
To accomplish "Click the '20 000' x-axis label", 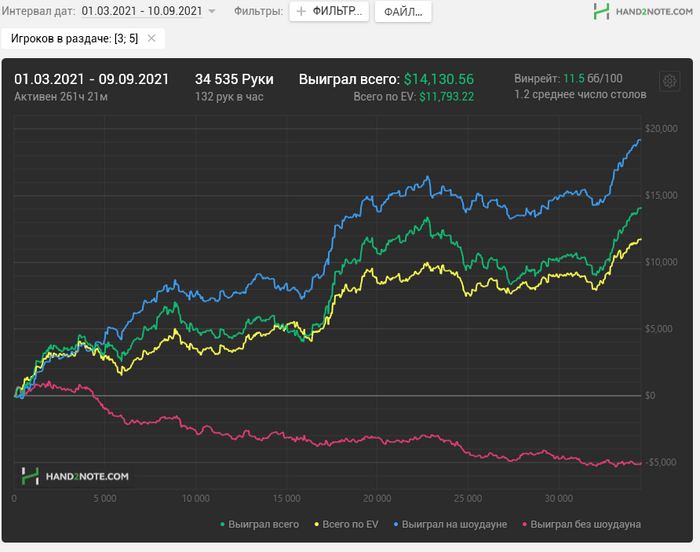I will coord(377,498).
